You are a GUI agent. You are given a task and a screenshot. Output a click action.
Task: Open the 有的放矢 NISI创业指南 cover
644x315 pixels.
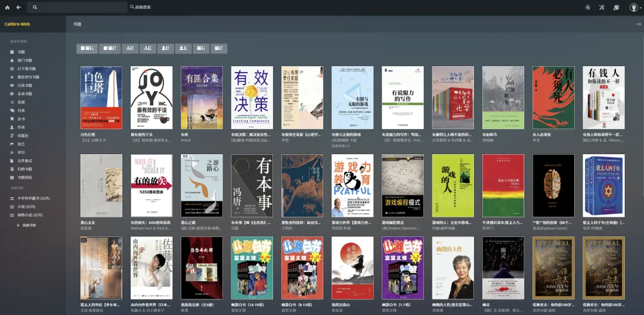tap(151, 186)
